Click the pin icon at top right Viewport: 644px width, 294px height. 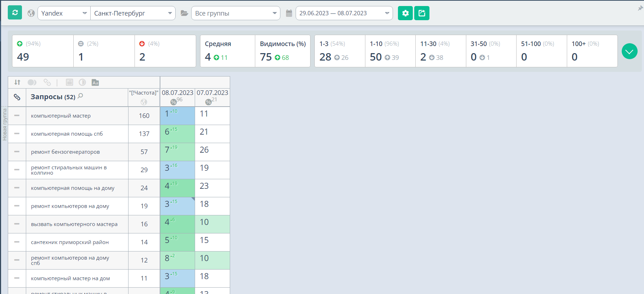640,8
